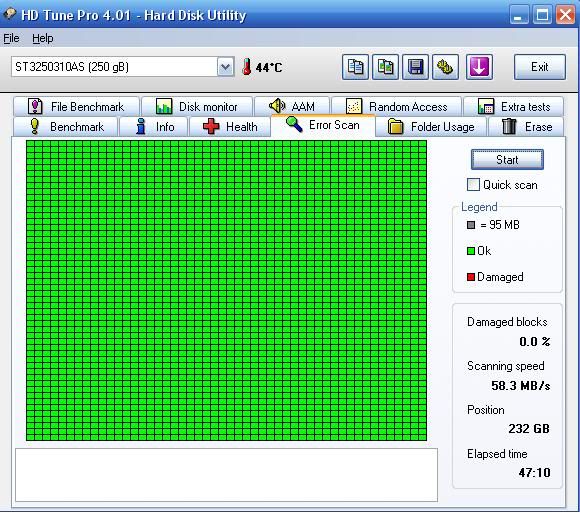Click the thermometer temperature icon
The image size is (580, 521).
(x=246, y=67)
